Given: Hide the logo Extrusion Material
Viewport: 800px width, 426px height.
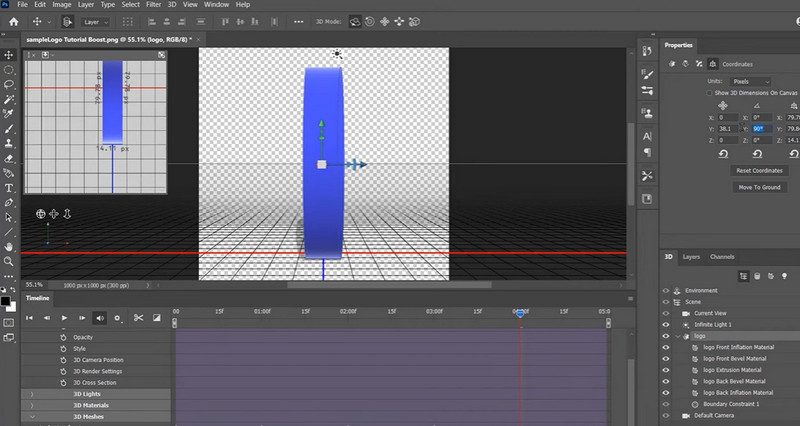Looking at the screenshot, I should (x=667, y=369).
